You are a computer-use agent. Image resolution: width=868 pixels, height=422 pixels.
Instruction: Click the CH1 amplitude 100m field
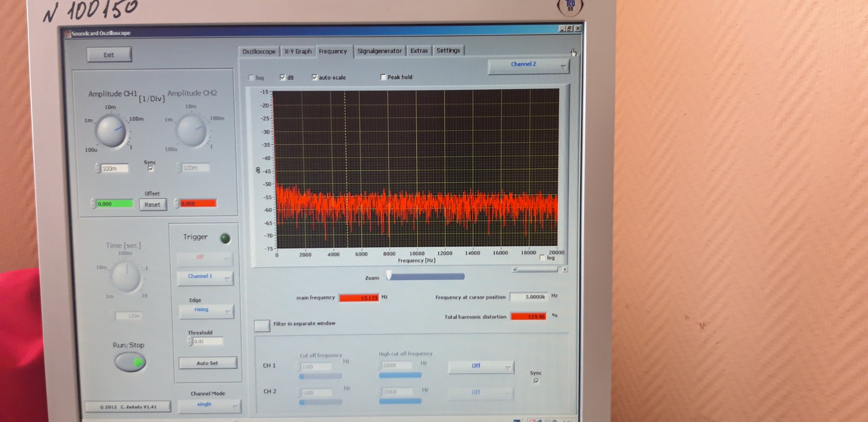pyautogui.click(x=115, y=168)
